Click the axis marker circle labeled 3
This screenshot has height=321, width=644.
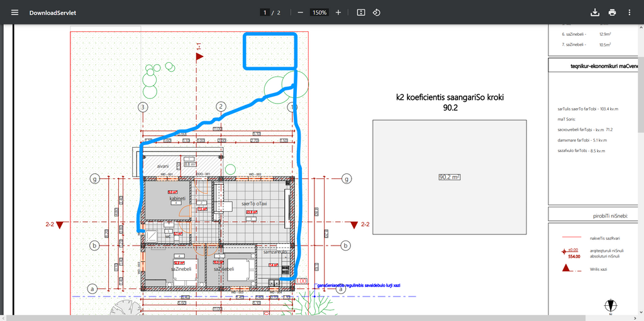click(143, 107)
